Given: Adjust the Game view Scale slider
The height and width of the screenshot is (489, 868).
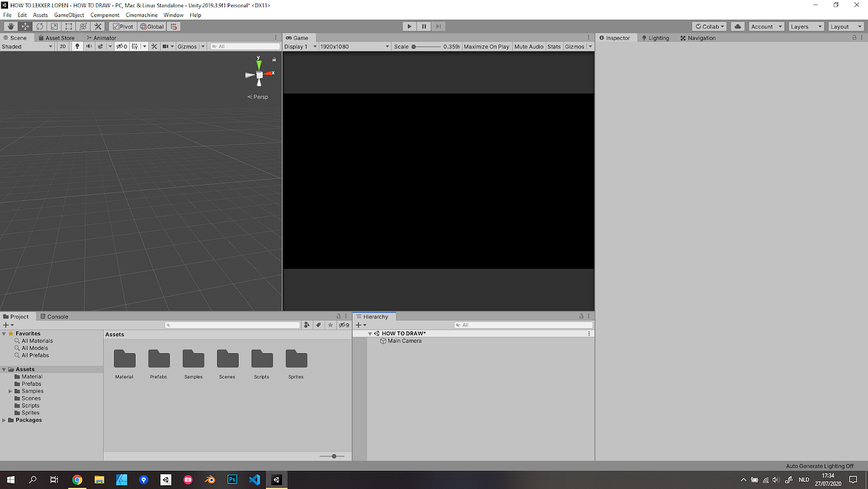Looking at the screenshot, I should (427, 47).
